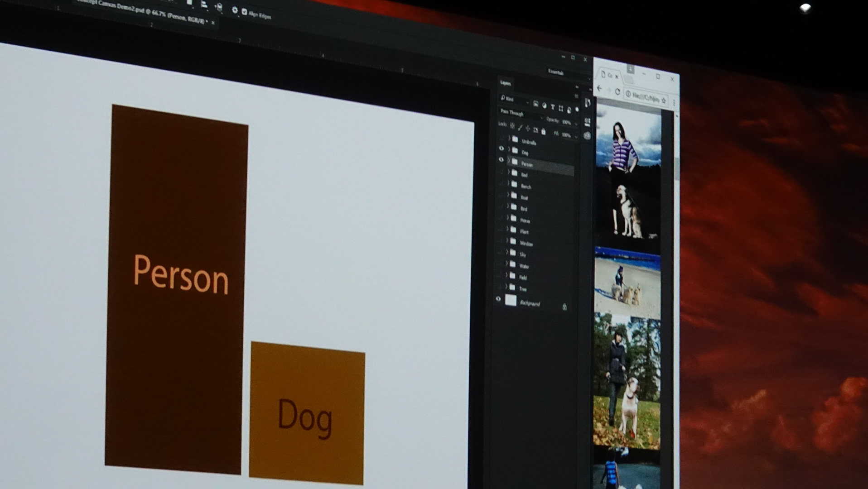Open the Opacity dropdown arrow
This screenshot has width=868, height=489.
pos(576,123)
